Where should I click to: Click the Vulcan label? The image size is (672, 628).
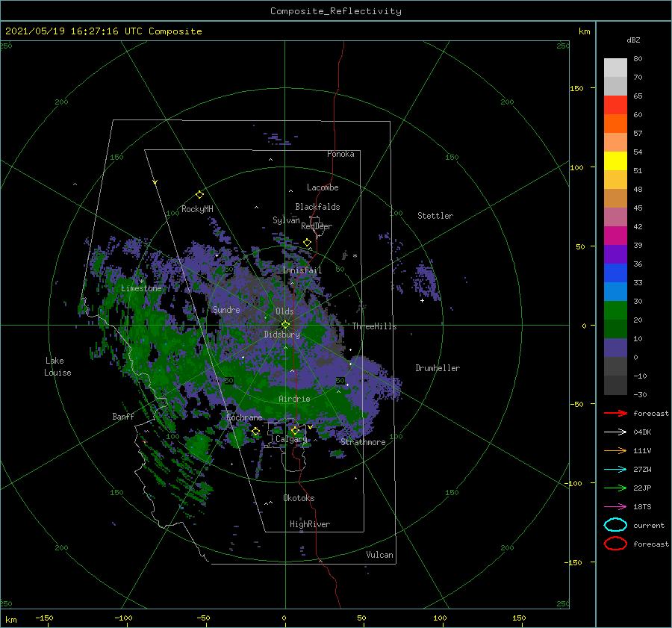[x=380, y=555]
